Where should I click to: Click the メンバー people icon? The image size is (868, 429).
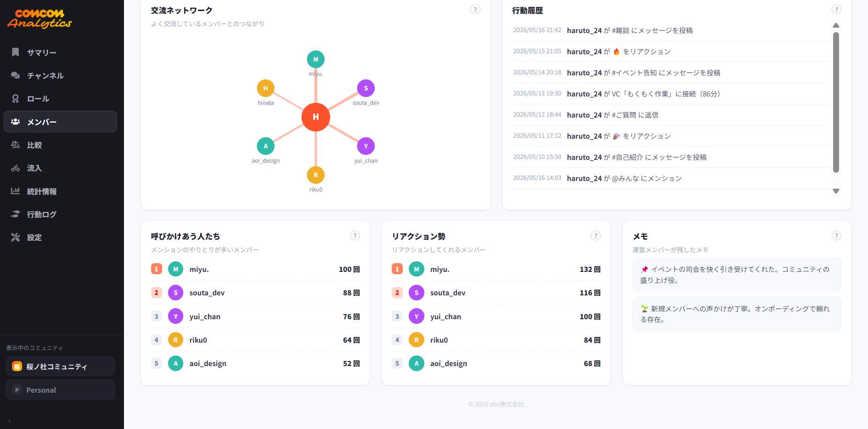coord(15,122)
